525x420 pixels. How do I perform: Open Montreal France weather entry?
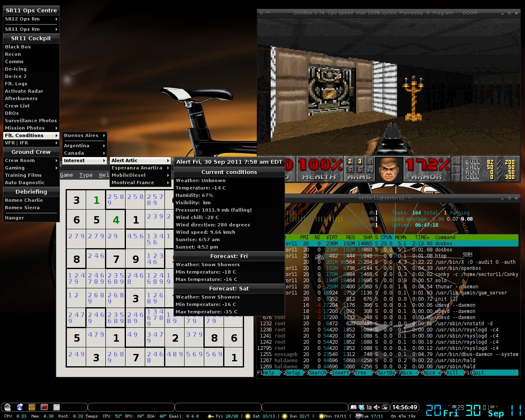point(140,183)
